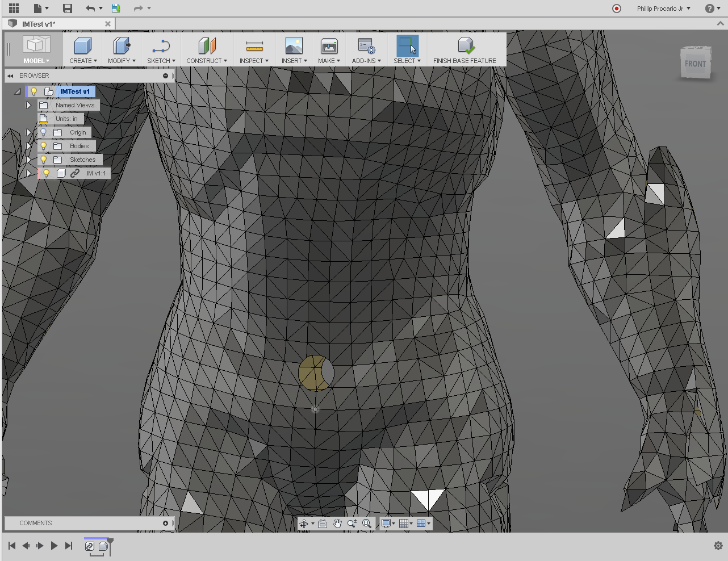728x561 pixels.
Task: Show the Origin folder via its bulb
Action: [x=43, y=132]
